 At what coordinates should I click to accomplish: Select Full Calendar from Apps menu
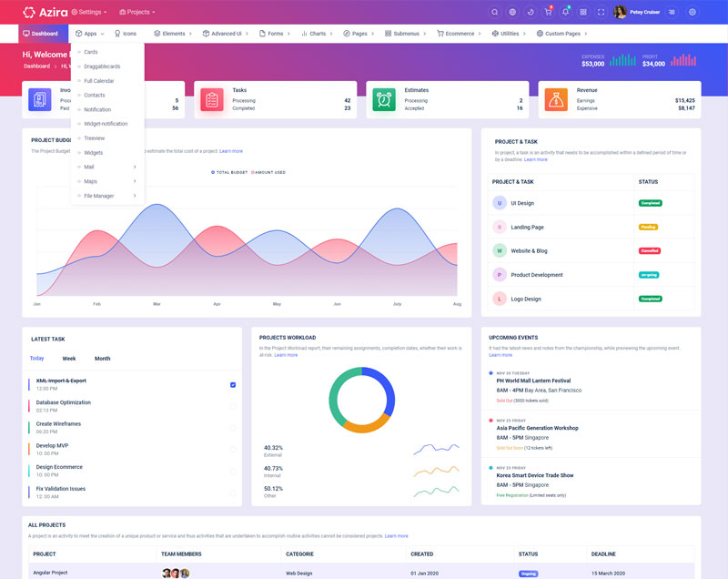click(x=98, y=80)
